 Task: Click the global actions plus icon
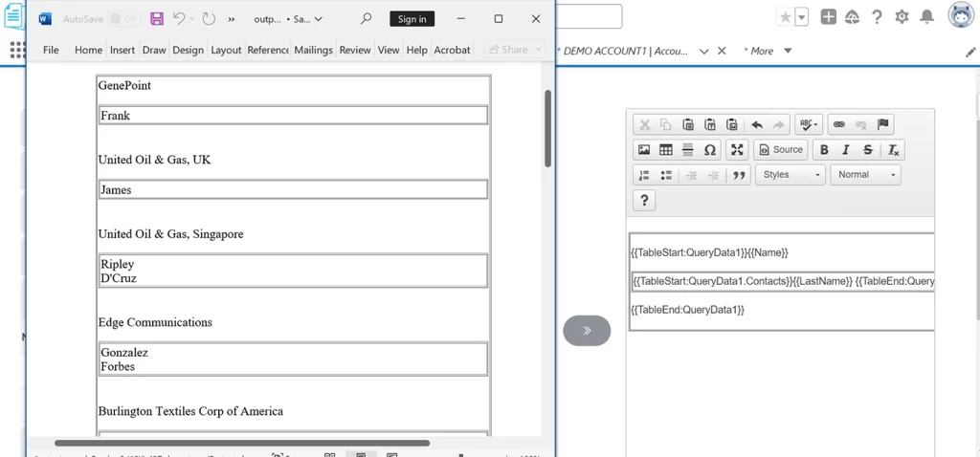tap(828, 17)
